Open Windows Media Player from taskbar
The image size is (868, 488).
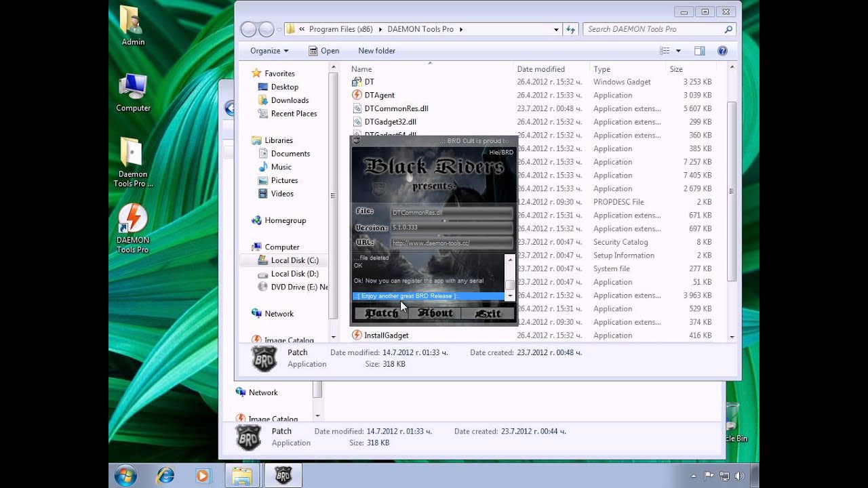coord(202,476)
